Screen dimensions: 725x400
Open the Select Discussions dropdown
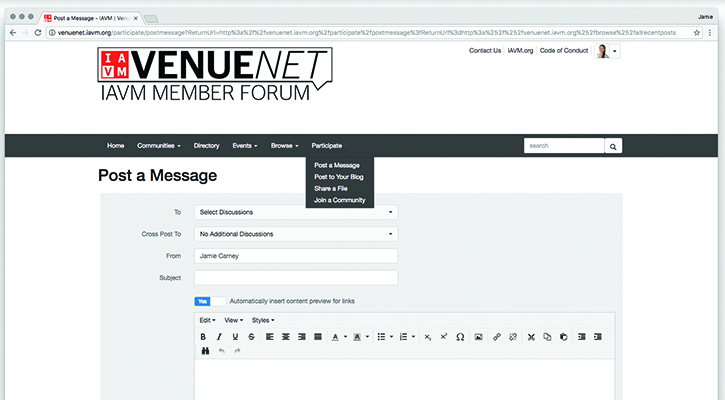click(x=296, y=212)
